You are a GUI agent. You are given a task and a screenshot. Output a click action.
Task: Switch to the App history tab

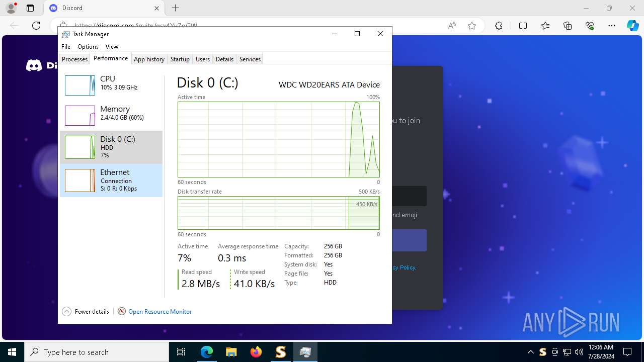(149, 59)
